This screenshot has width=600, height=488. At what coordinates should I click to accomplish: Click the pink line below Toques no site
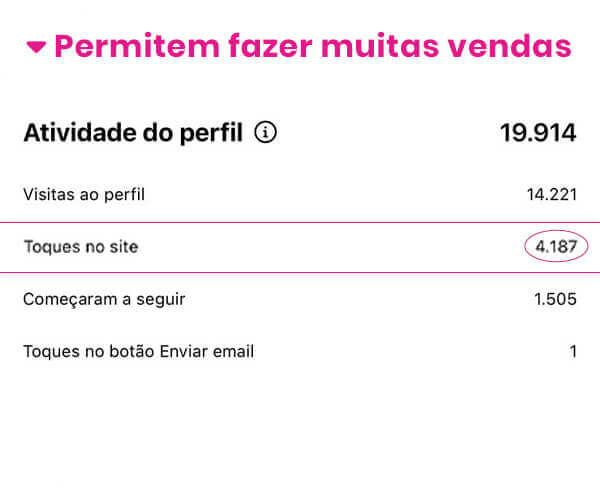pyautogui.click(x=300, y=271)
